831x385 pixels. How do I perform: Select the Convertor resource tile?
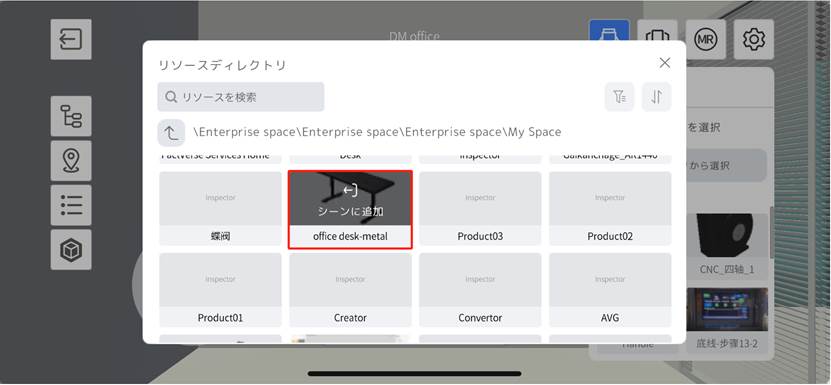point(480,290)
